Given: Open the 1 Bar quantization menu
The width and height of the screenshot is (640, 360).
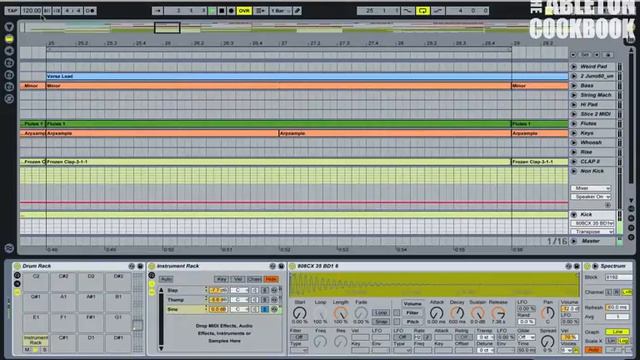Looking at the screenshot, I should click(x=280, y=11).
